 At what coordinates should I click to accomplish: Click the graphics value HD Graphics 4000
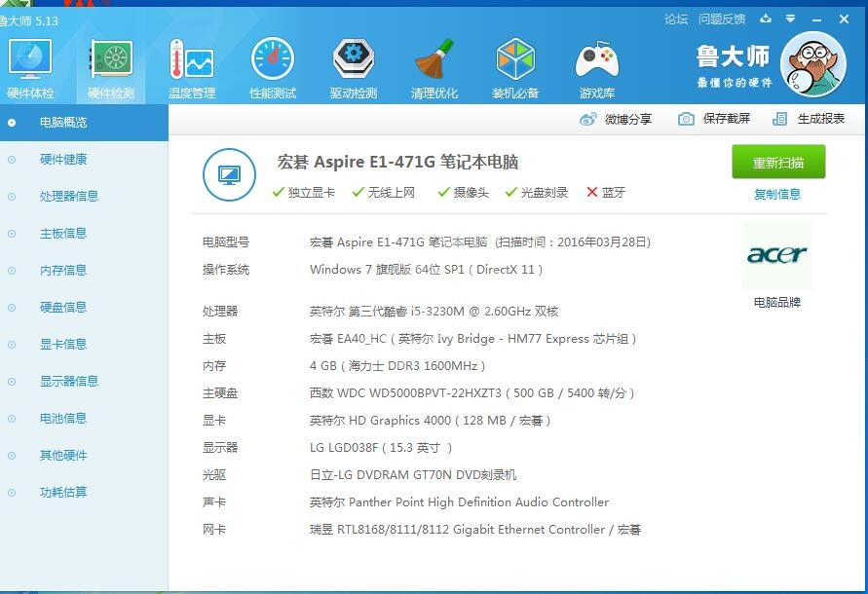[x=431, y=420]
